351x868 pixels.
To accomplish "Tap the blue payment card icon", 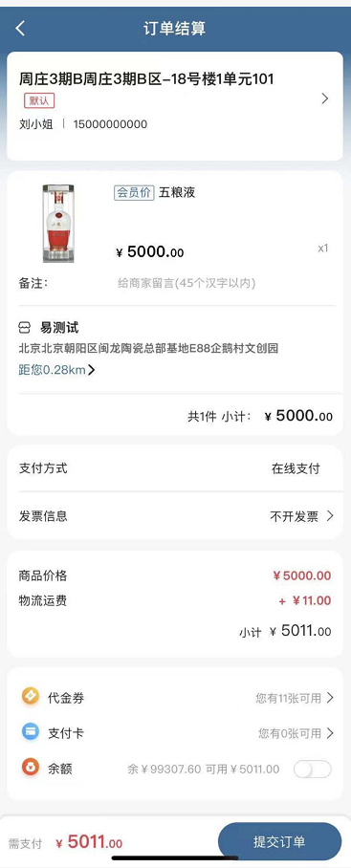I will pos(30,732).
